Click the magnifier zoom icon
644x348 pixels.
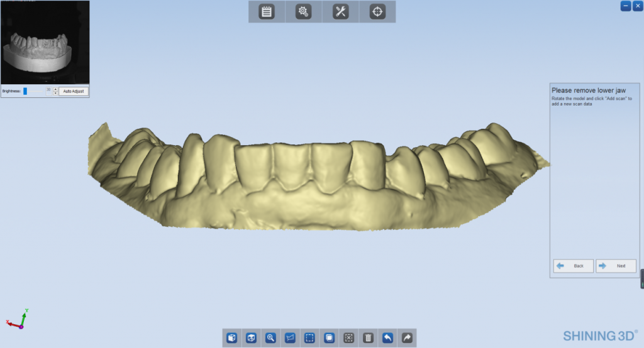pyautogui.click(x=270, y=338)
